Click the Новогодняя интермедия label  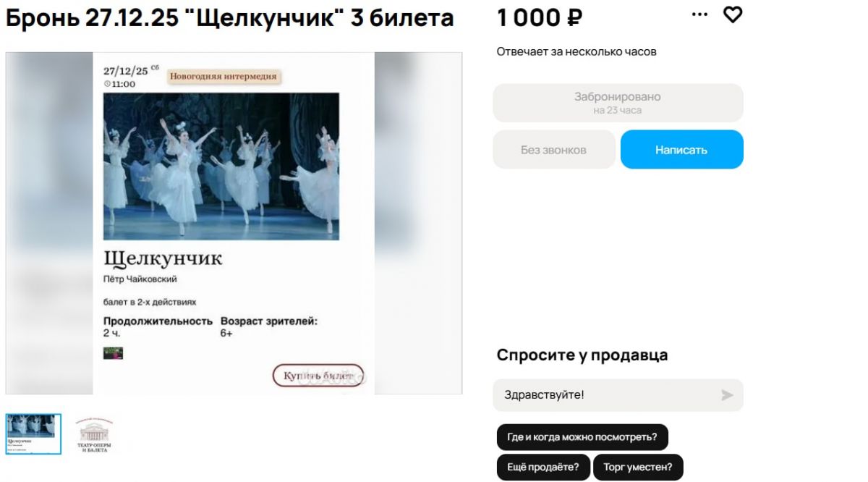click(x=224, y=76)
